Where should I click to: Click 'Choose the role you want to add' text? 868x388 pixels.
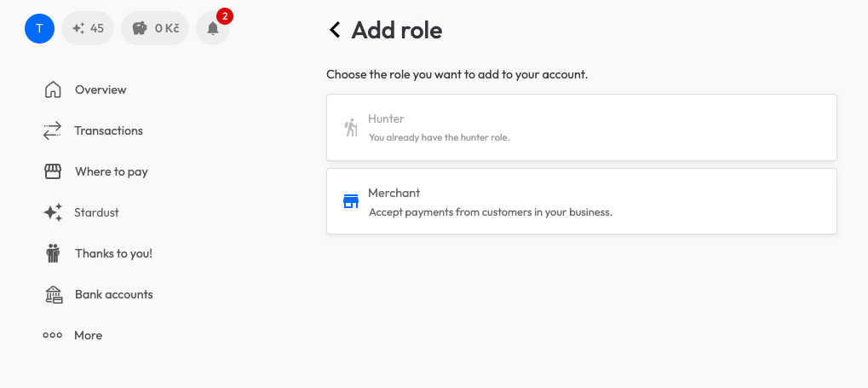point(457,74)
